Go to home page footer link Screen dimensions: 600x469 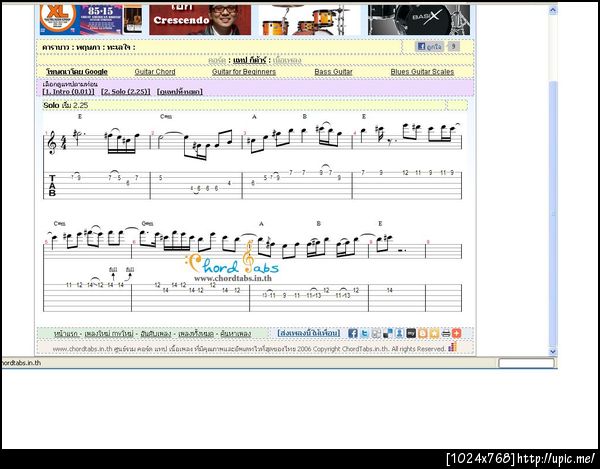point(67,334)
